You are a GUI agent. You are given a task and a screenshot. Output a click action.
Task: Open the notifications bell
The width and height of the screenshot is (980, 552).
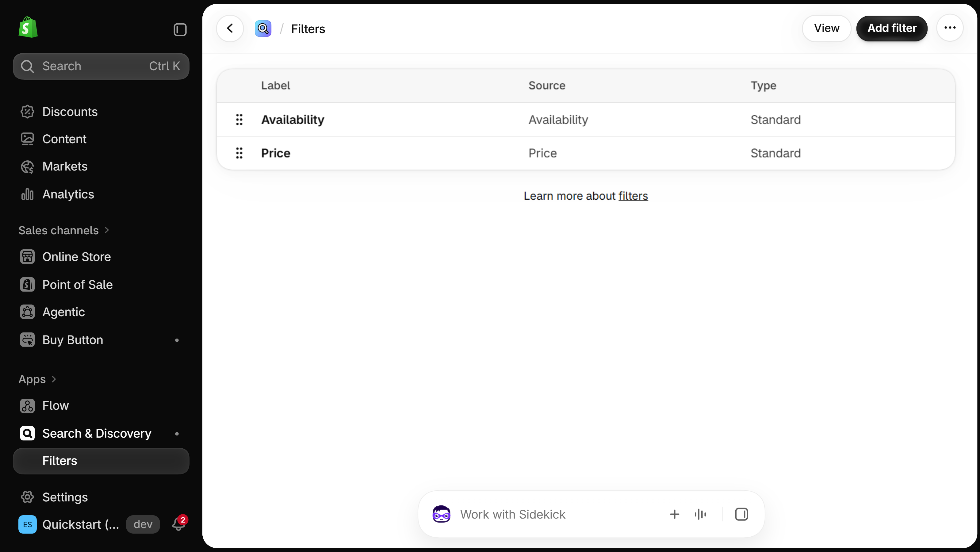click(178, 524)
